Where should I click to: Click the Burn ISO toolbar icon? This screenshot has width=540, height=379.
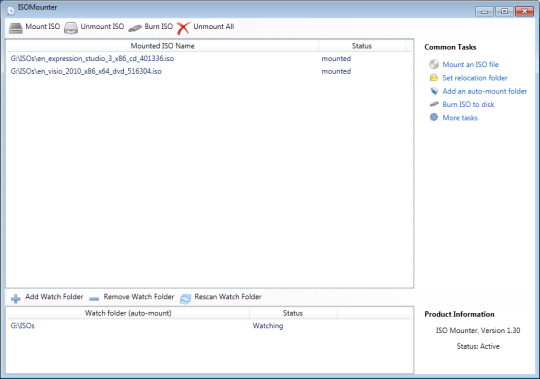pos(135,28)
